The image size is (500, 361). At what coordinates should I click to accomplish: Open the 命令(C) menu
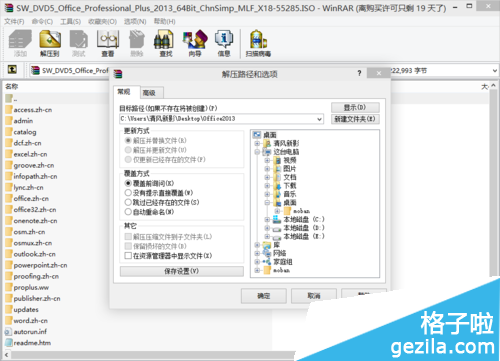(42, 22)
